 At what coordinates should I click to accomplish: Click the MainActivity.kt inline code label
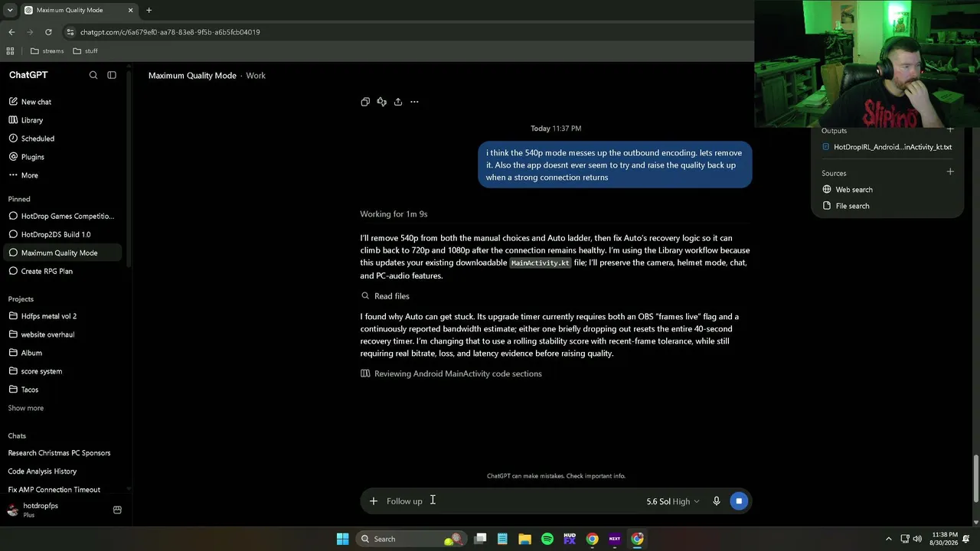tap(541, 262)
